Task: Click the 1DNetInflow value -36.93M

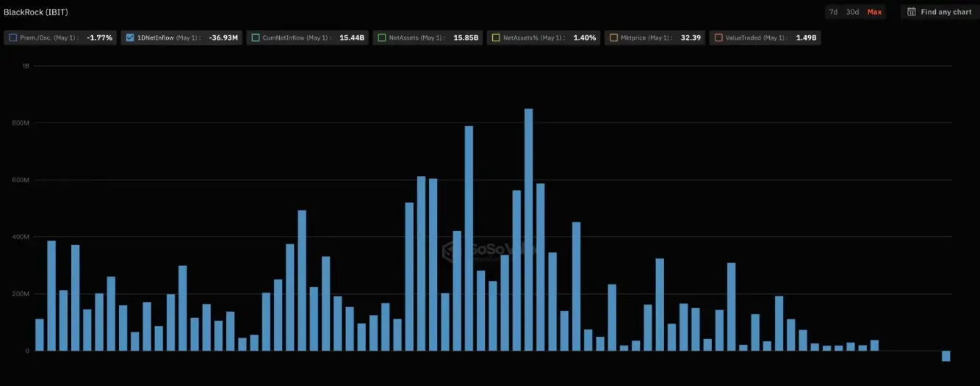Action: 223,37
